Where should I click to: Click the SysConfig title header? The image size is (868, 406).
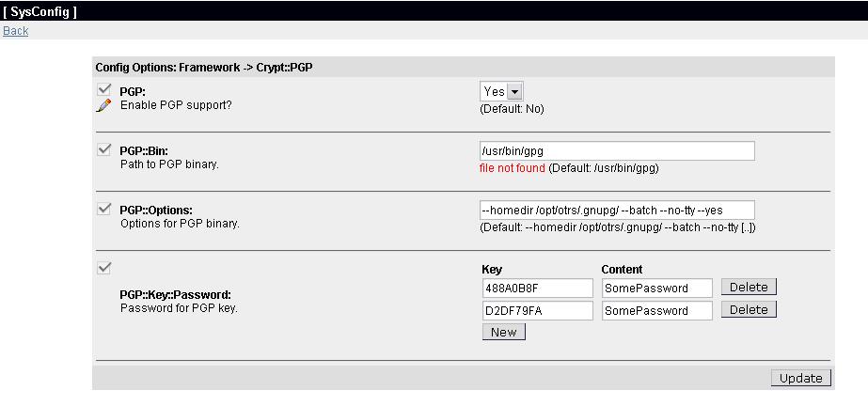point(39,12)
